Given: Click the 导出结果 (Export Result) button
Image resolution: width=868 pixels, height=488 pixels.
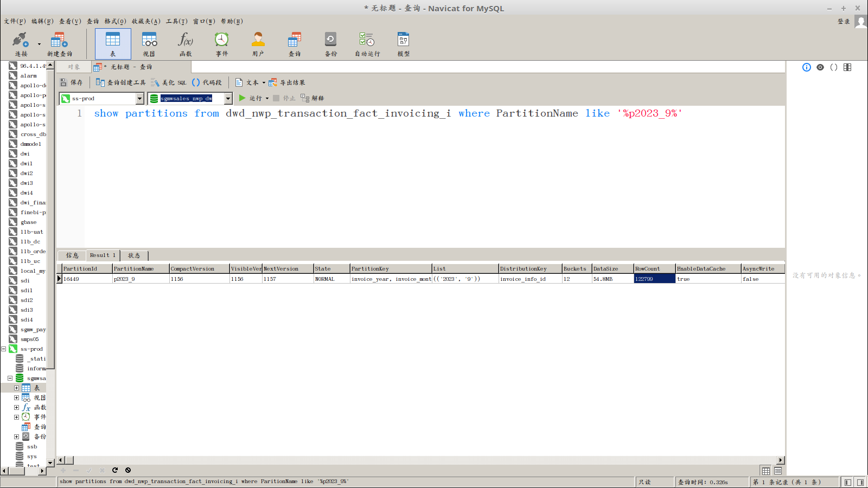Looking at the screenshot, I should [288, 82].
